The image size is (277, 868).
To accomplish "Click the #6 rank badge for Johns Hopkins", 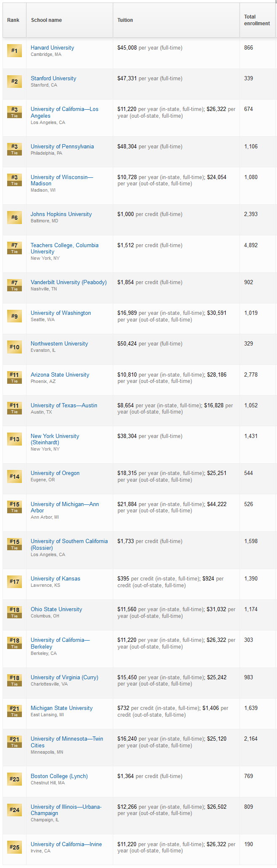I will [14, 217].
